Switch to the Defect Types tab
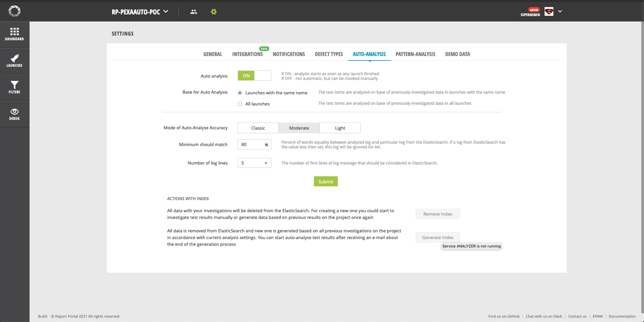The image size is (644, 322). click(x=329, y=54)
